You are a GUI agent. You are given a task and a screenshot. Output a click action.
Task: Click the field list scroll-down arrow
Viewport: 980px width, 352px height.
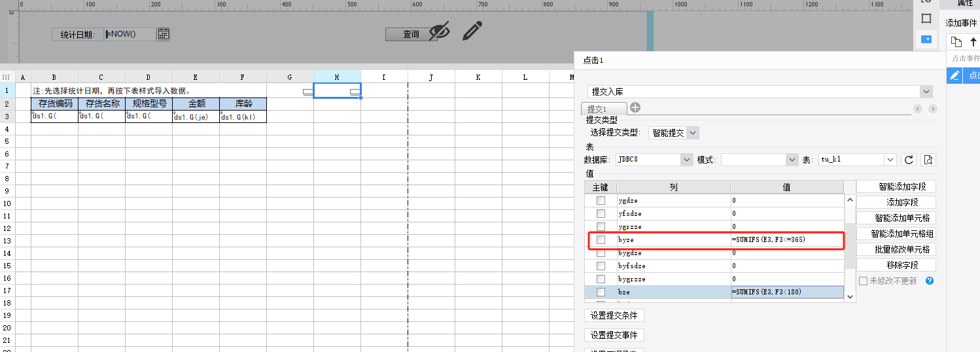(x=850, y=296)
